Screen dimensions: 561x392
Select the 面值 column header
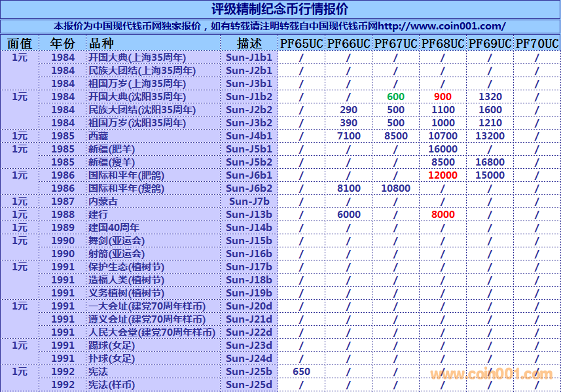pyautogui.click(x=20, y=43)
